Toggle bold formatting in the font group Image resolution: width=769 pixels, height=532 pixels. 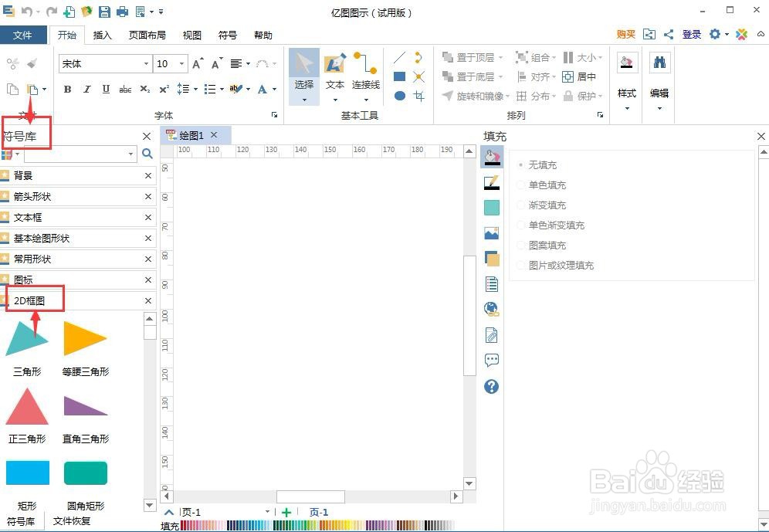click(x=67, y=90)
